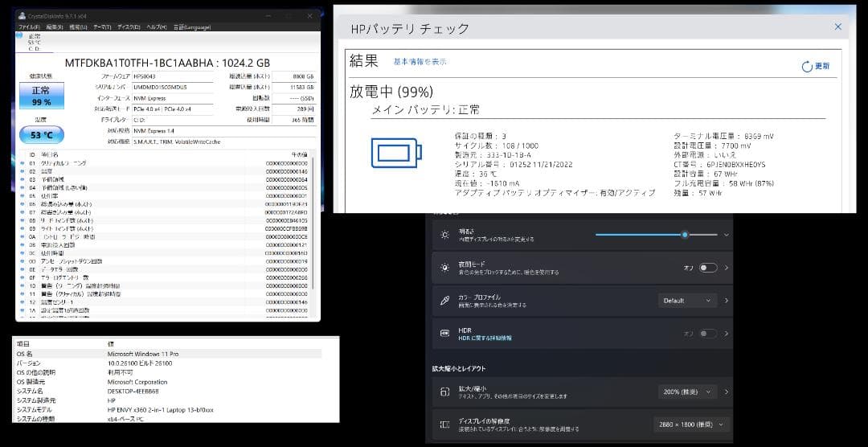This screenshot has height=447, width=868.
Task: Click the brightness slider track past the handle
Action: (703, 235)
